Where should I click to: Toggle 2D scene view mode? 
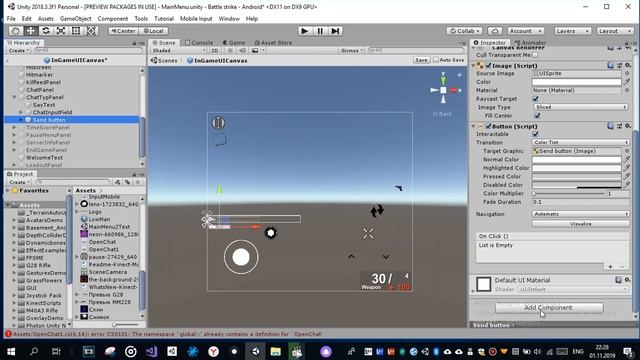click(215, 51)
